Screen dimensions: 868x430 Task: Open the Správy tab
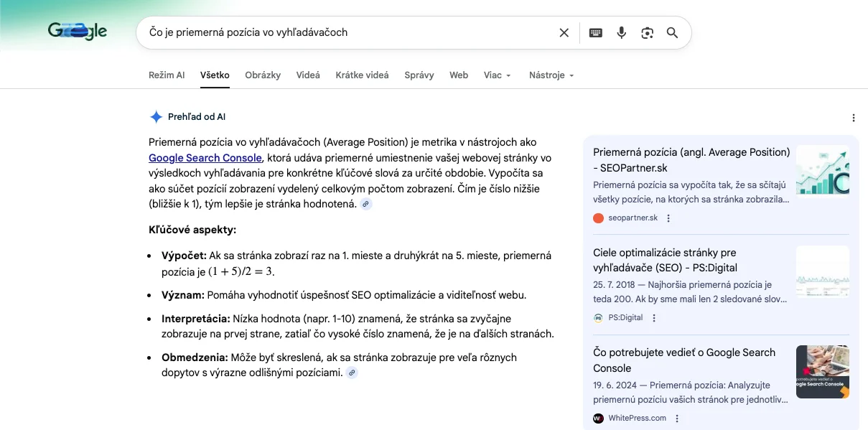point(419,75)
